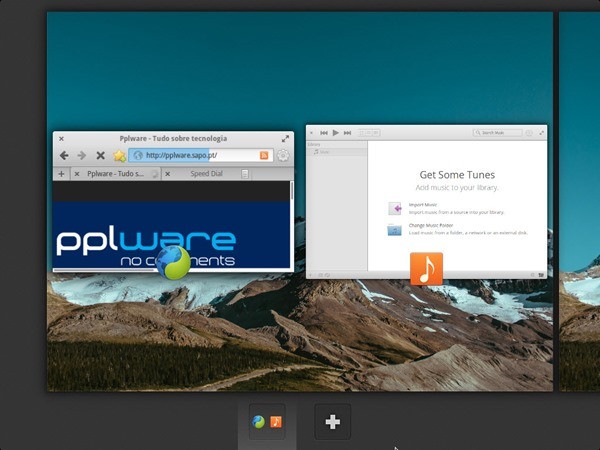Image resolution: width=600 pixels, height=450 pixels.
Task: Click music icon in workspace switcher
Action: tap(276, 422)
